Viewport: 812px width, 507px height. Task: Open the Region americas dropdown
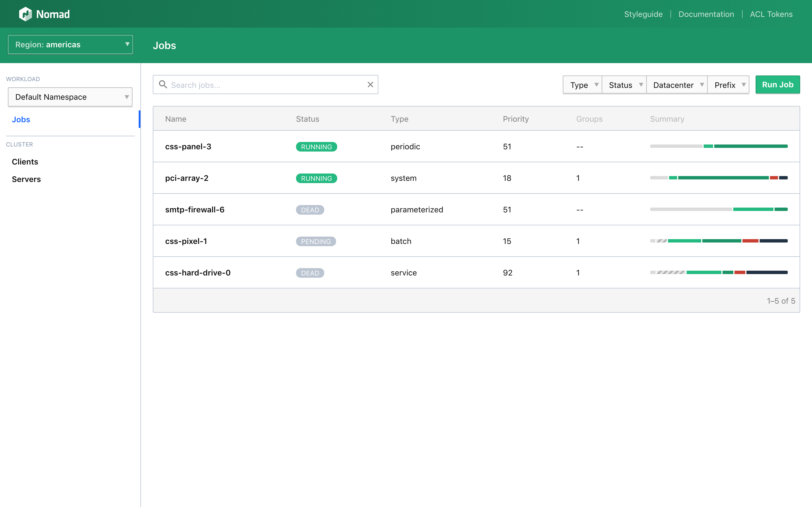coord(70,45)
